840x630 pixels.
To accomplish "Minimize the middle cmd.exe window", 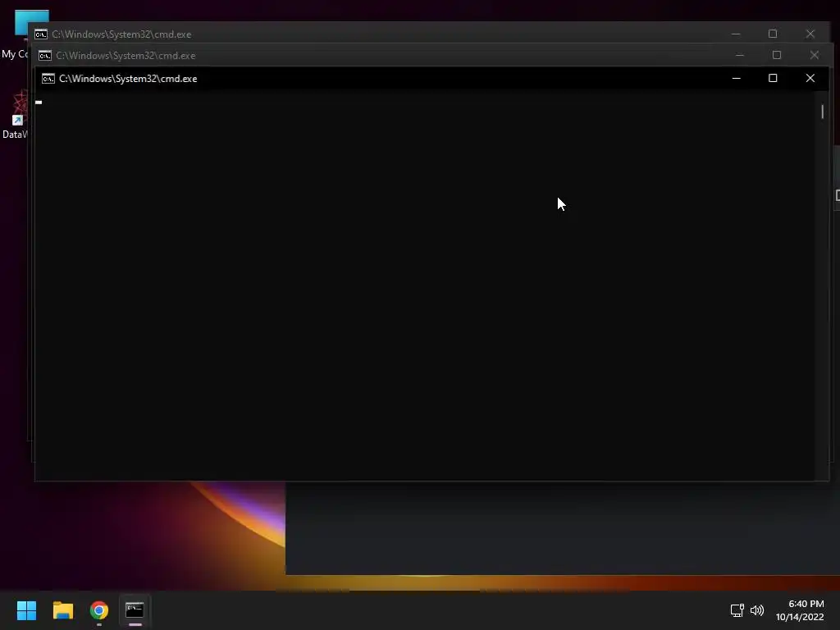I will tap(740, 55).
